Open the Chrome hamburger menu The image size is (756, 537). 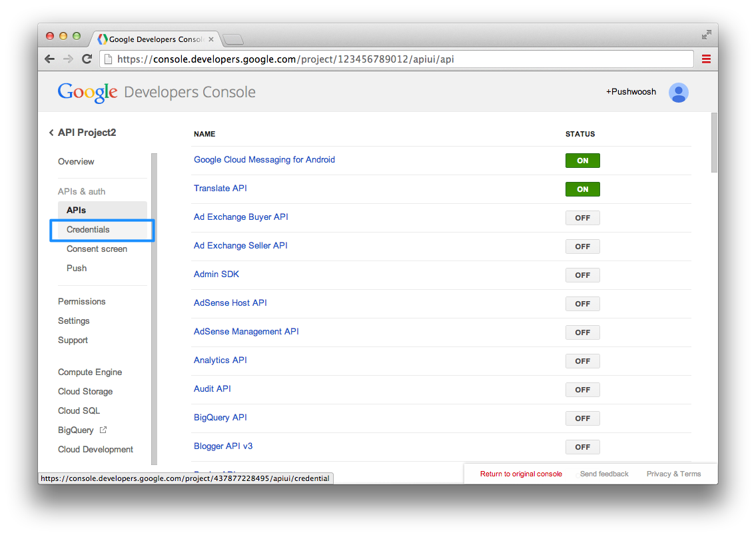706,59
